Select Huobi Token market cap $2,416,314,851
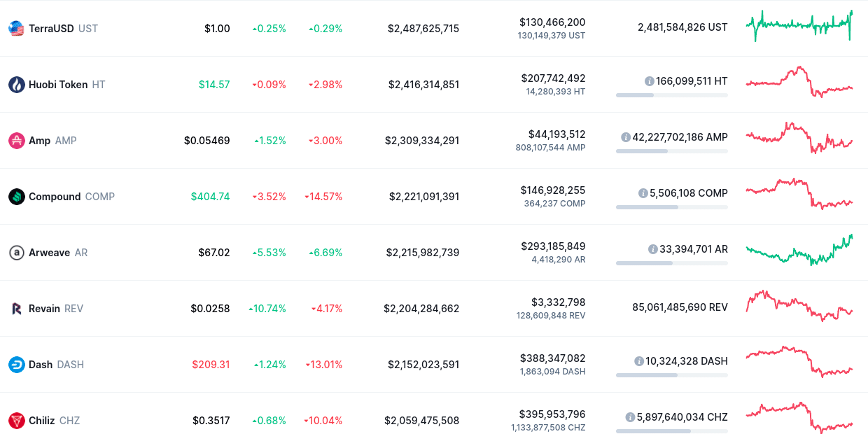This screenshot has width=868, height=448. [x=424, y=85]
